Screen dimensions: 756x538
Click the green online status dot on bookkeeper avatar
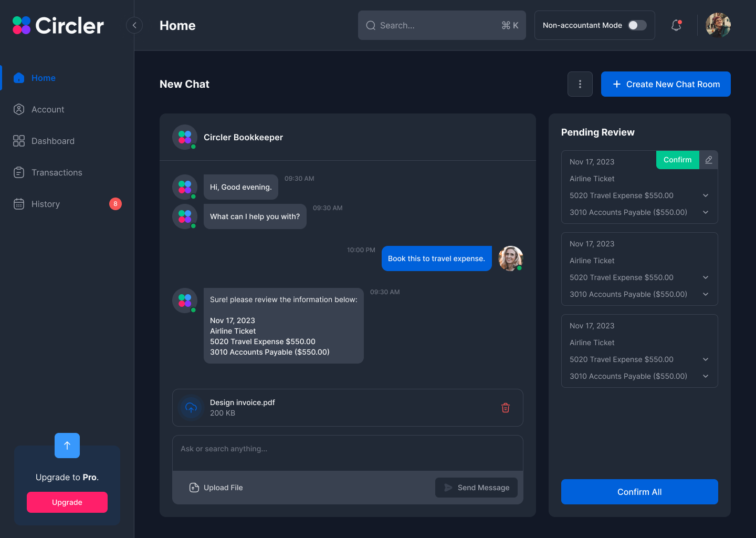194,147
